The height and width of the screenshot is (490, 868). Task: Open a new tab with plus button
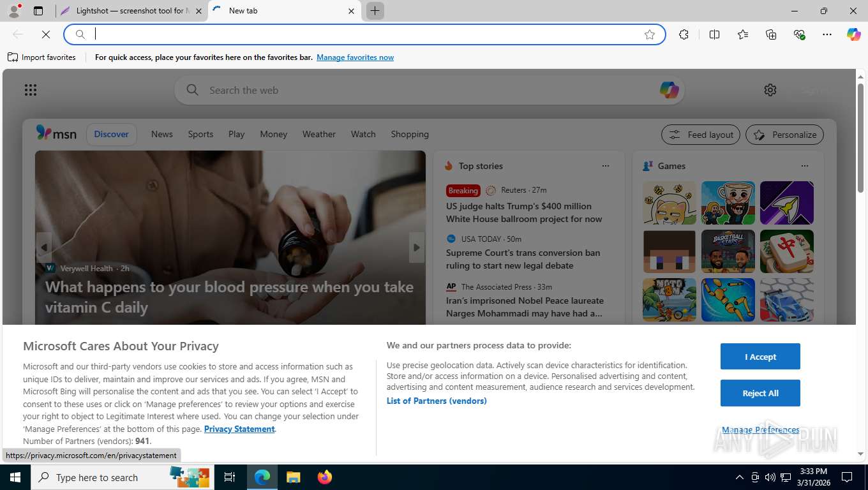(375, 11)
